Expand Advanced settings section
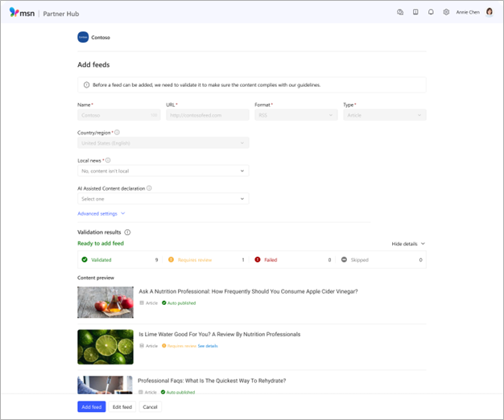The image size is (504, 420). tap(101, 214)
